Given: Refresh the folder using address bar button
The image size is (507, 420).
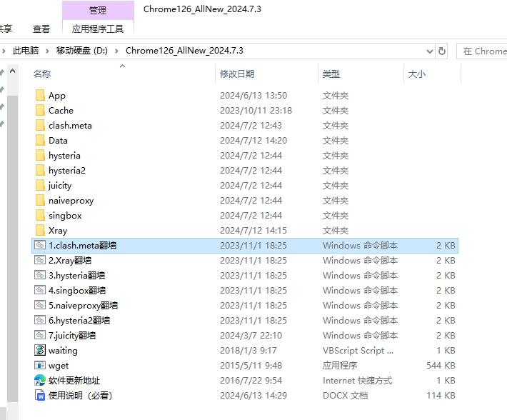Looking at the screenshot, I should click(x=442, y=51).
